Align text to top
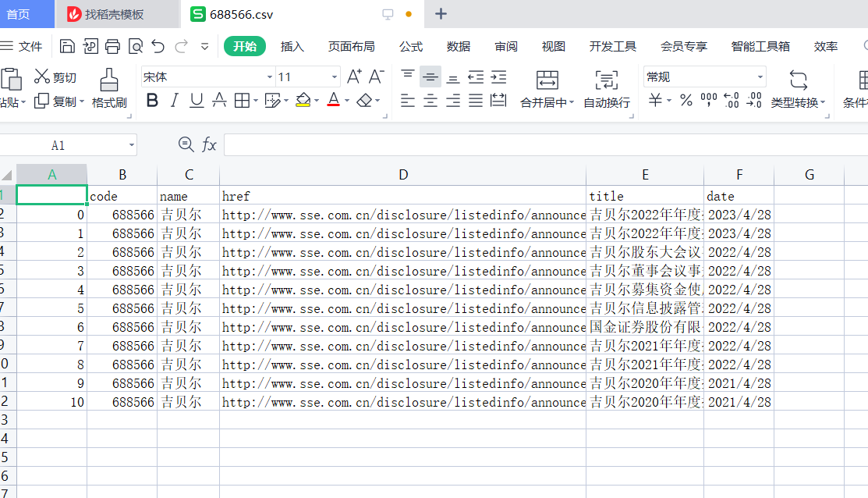 (407, 76)
